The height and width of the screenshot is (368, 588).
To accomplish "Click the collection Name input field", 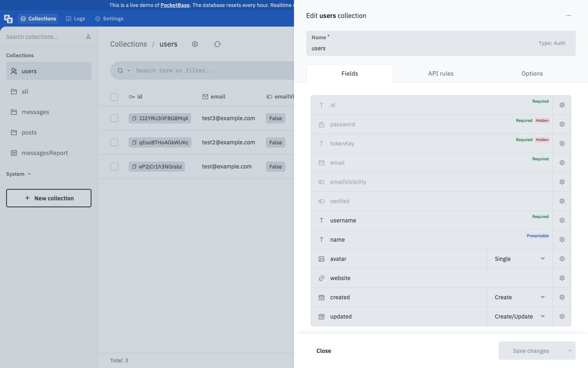I will click(441, 43).
